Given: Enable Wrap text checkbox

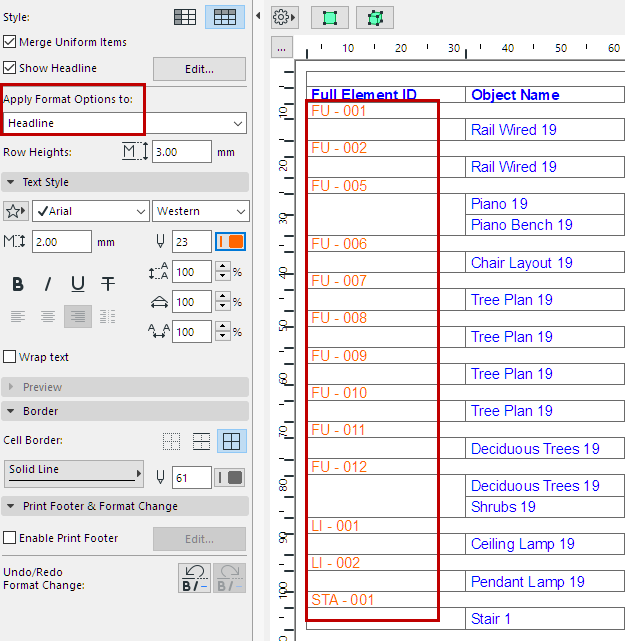Looking at the screenshot, I should coord(9,356).
